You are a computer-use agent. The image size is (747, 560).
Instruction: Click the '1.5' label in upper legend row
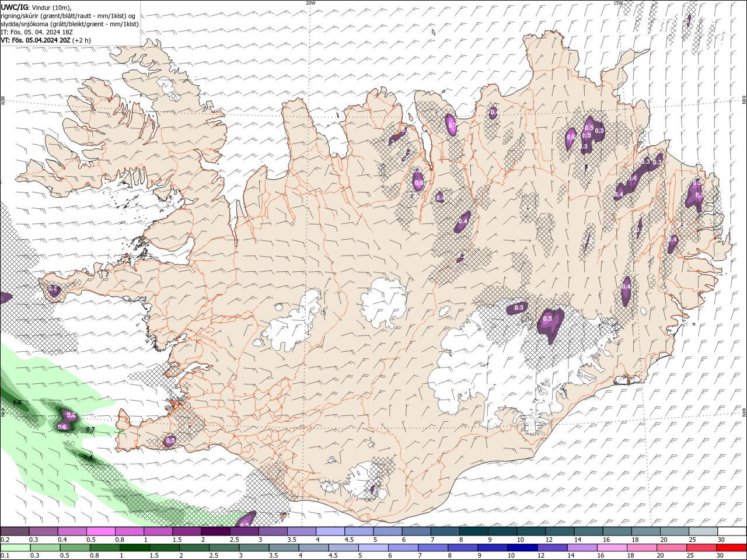(176, 540)
